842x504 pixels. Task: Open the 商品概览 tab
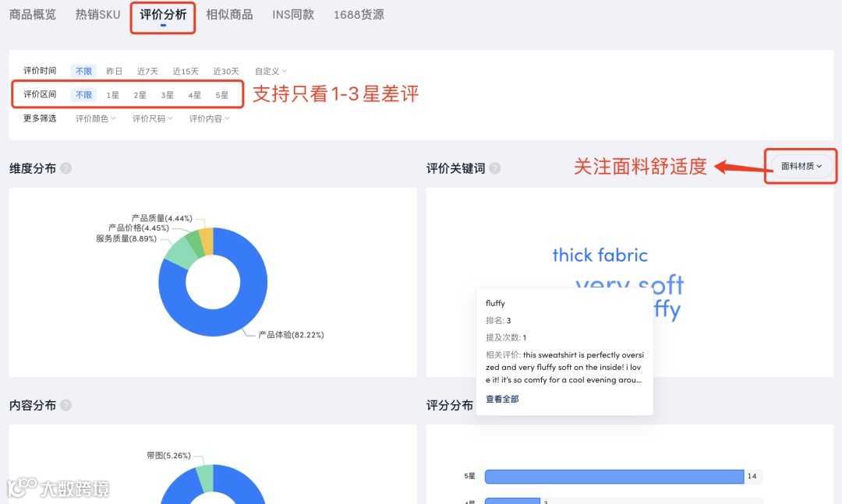click(x=33, y=15)
